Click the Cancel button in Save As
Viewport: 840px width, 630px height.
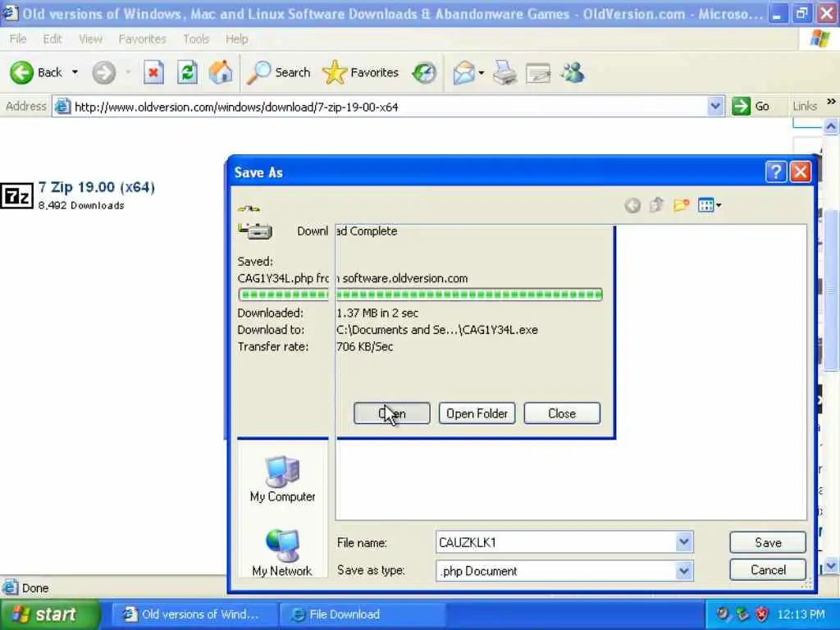tap(768, 570)
